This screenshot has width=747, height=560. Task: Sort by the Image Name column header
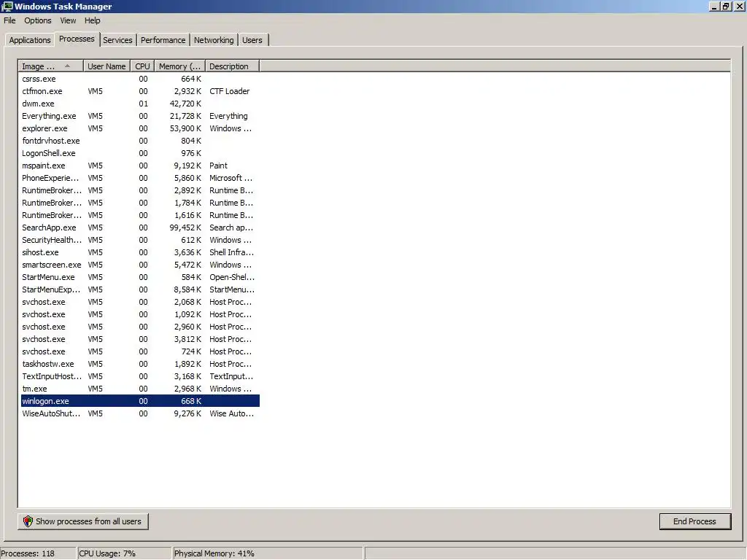[51, 66]
